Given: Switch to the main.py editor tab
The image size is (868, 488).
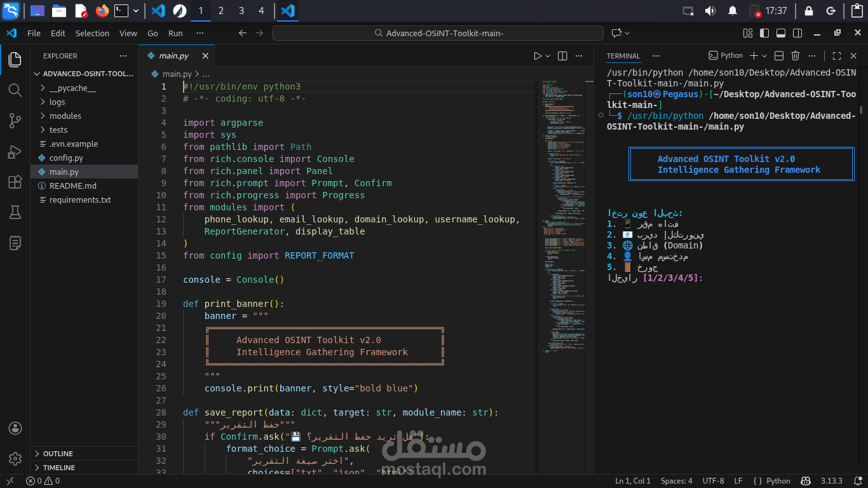Looking at the screenshot, I should (x=173, y=56).
